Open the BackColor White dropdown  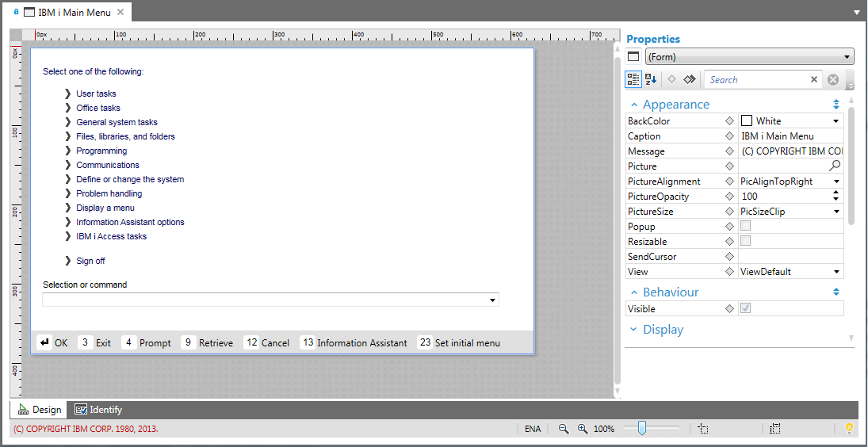[x=835, y=121]
